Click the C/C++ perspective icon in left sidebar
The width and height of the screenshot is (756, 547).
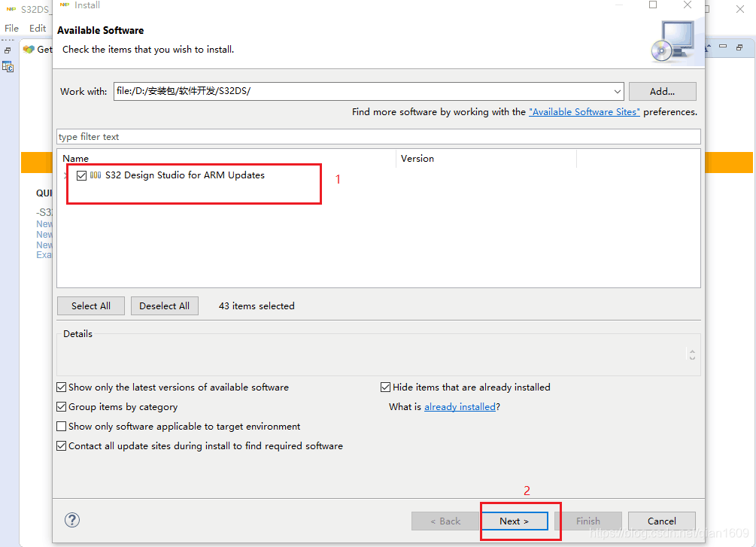pos(8,67)
